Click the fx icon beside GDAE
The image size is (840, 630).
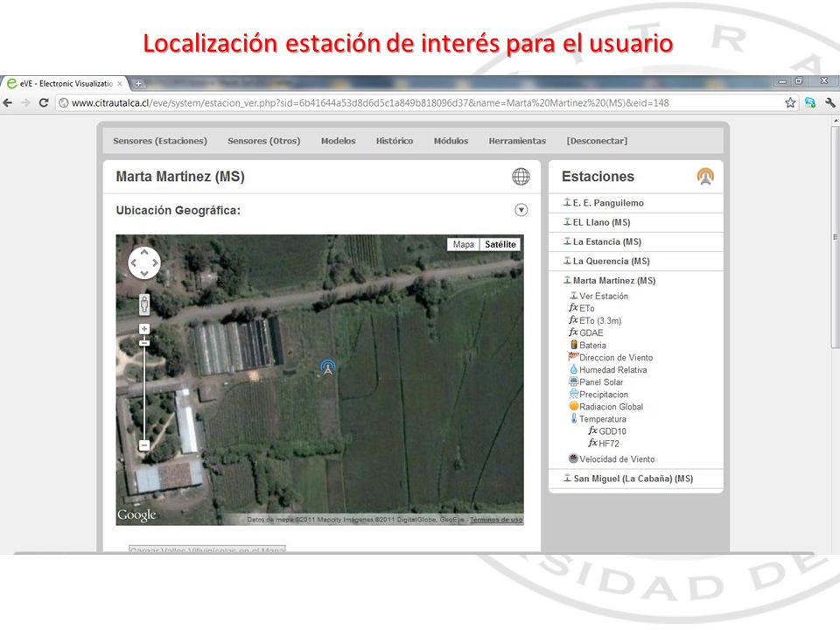pyautogui.click(x=573, y=332)
